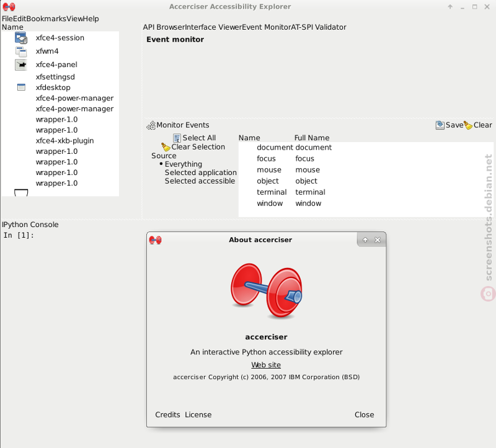Click the dumbbell icon in About title bar
This screenshot has height=448, width=496.
coord(156,240)
